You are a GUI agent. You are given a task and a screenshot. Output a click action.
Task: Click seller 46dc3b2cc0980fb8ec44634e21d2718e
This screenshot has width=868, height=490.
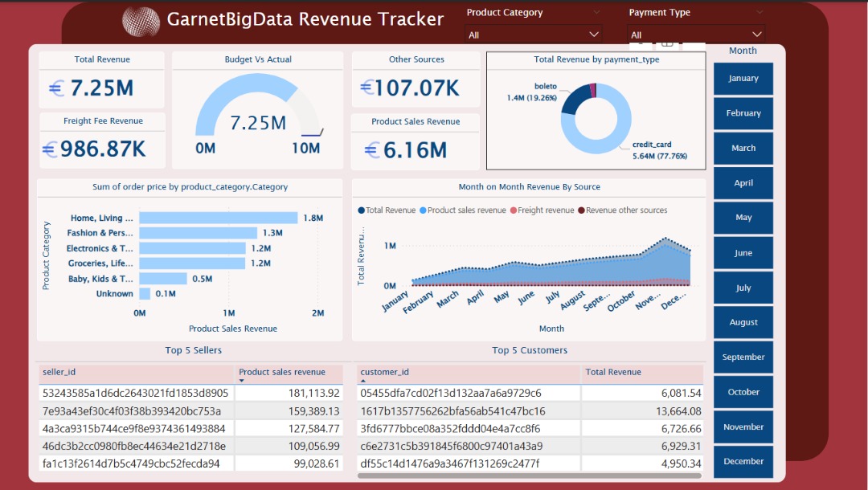click(134, 447)
